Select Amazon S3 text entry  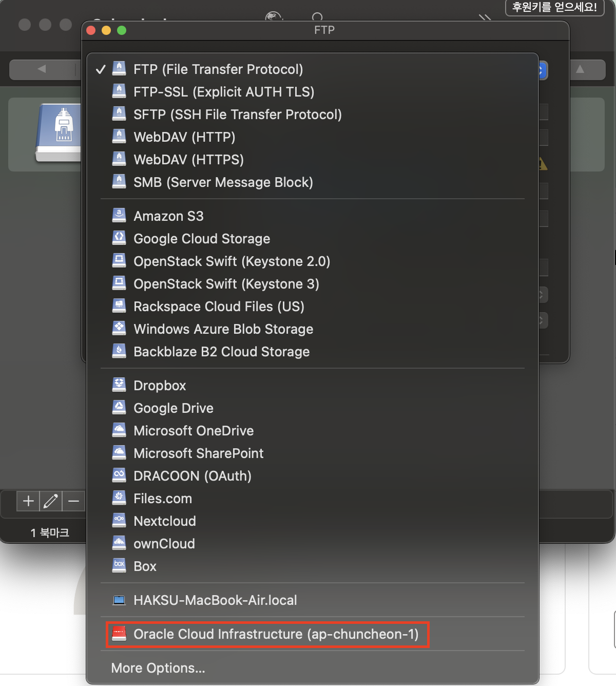tap(168, 216)
